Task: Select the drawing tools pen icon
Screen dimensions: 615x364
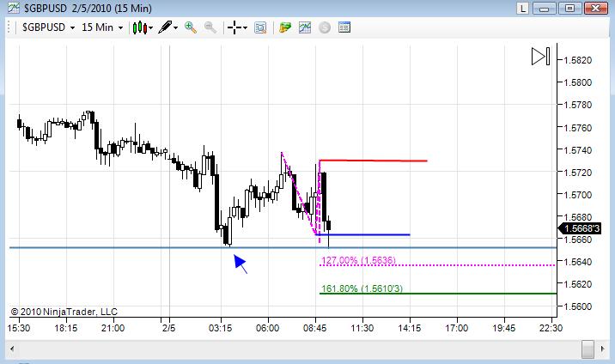Action: (x=165, y=27)
